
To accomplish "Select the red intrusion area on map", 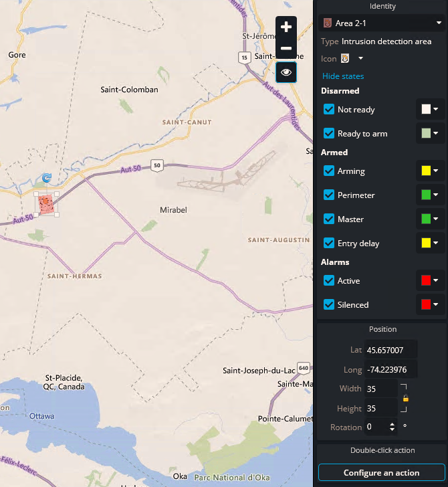I will click(x=46, y=204).
